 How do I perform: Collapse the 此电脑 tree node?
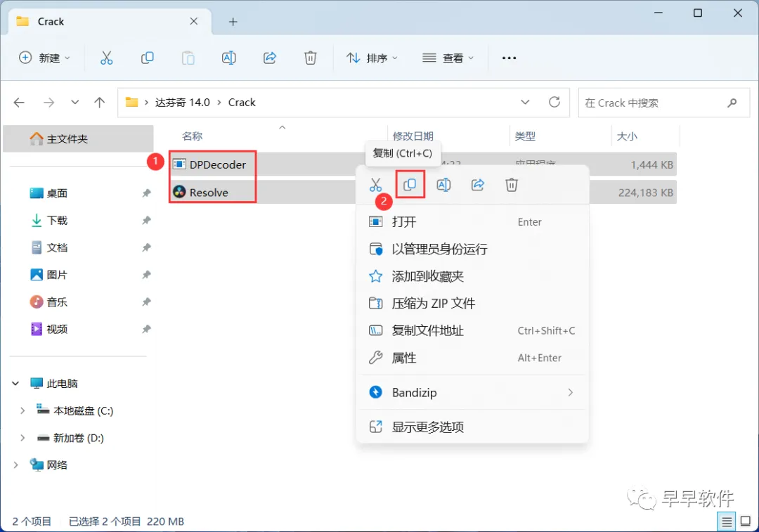coord(15,384)
